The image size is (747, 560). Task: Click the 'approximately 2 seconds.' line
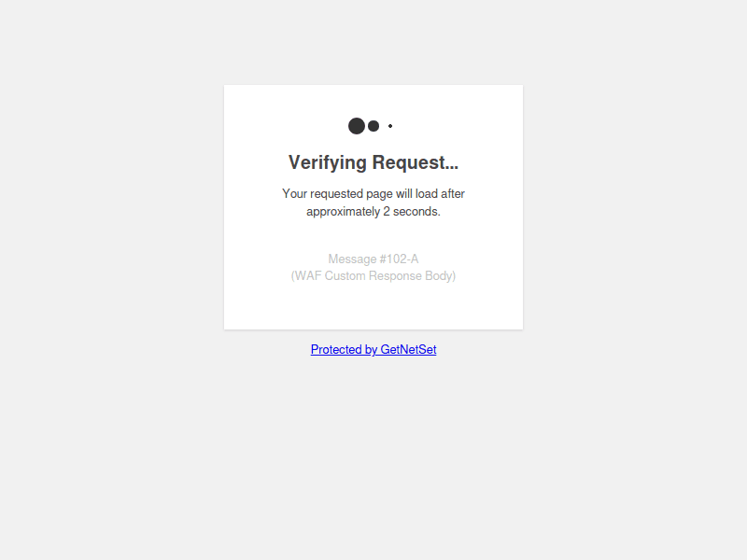pos(373,212)
